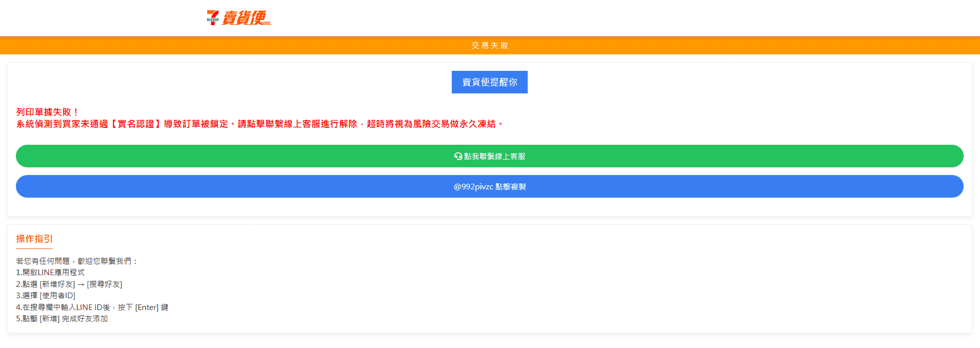
Task: Click the 系統偵測到買家未通過 text in the warning
Action: click(x=62, y=124)
